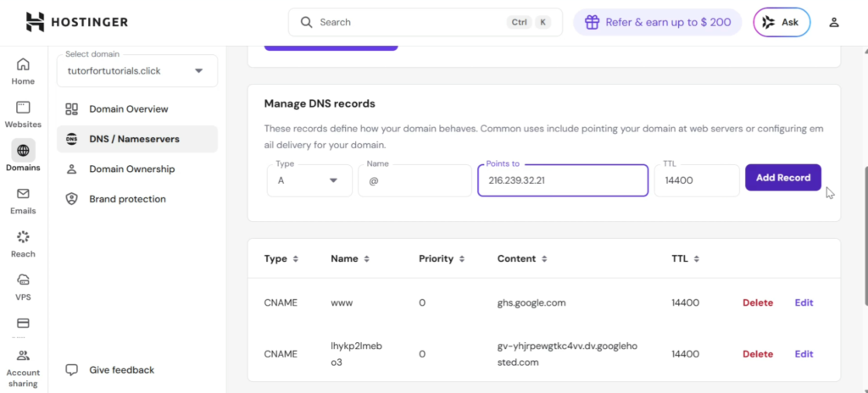Open the Home sidebar icon
The width and height of the screenshot is (868, 393).
pos(23,70)
